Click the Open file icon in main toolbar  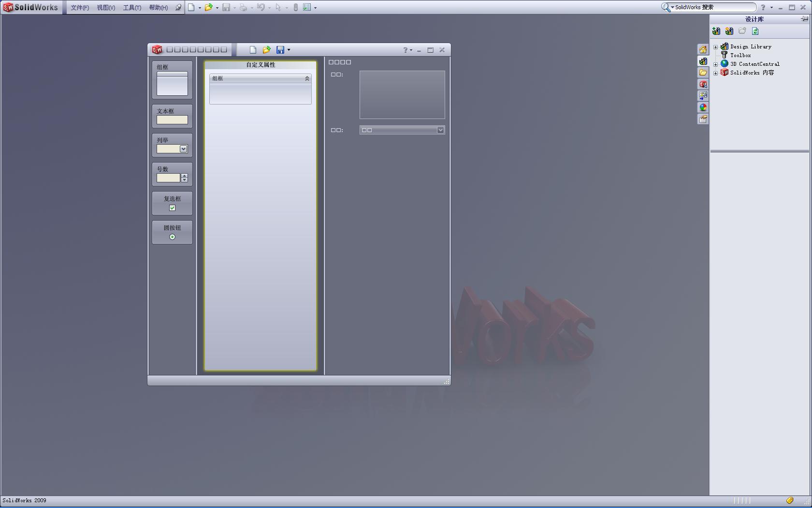coord(208,7)
